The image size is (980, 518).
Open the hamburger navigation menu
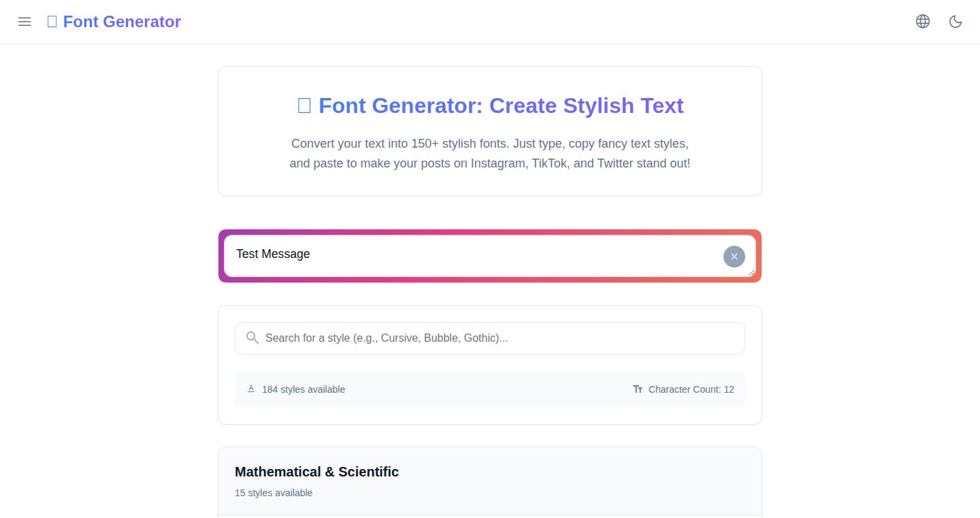pos(24,22)
